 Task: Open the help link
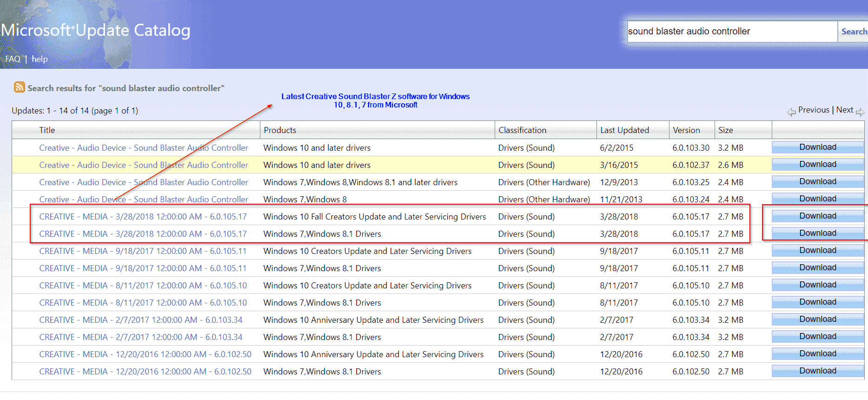pyautogui.click(x=40, y=59)
